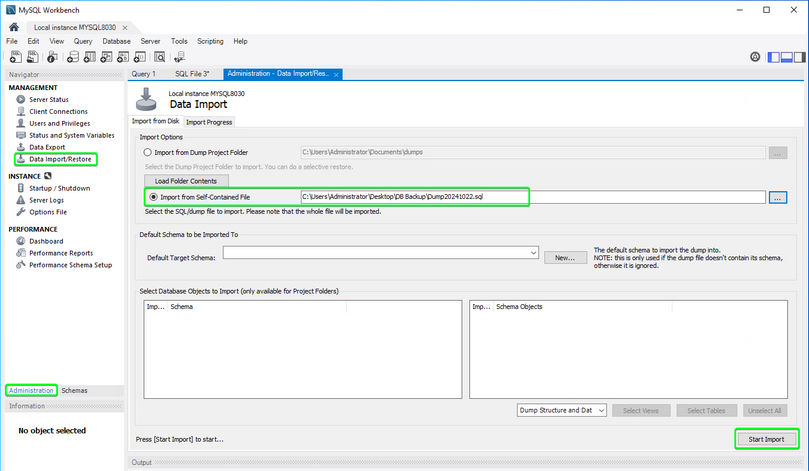Create a new schema with New... button
Screen dimensions: 809x471
(565, 257)
